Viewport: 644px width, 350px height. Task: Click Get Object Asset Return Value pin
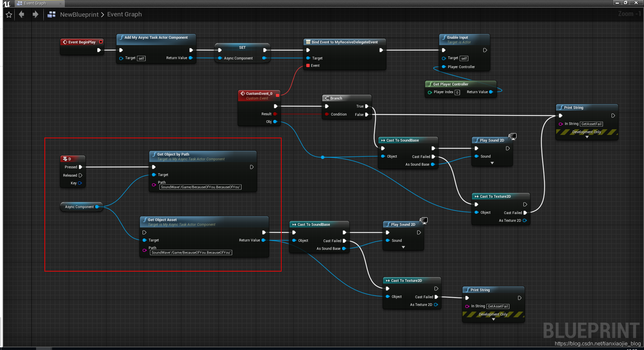(x=264, y=240)
